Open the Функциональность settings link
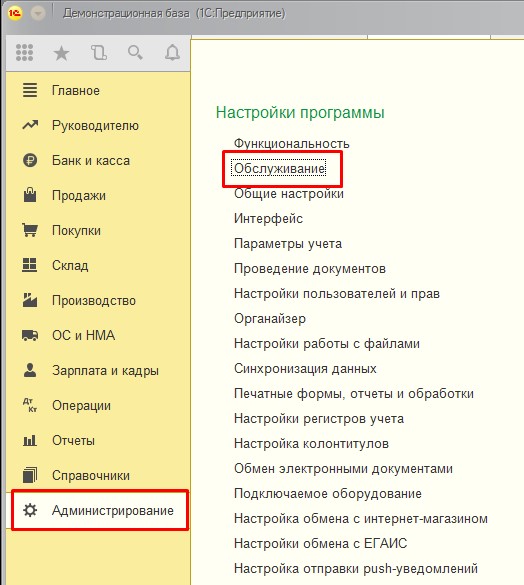Screen dimensions: 524x585 (291, 144)
